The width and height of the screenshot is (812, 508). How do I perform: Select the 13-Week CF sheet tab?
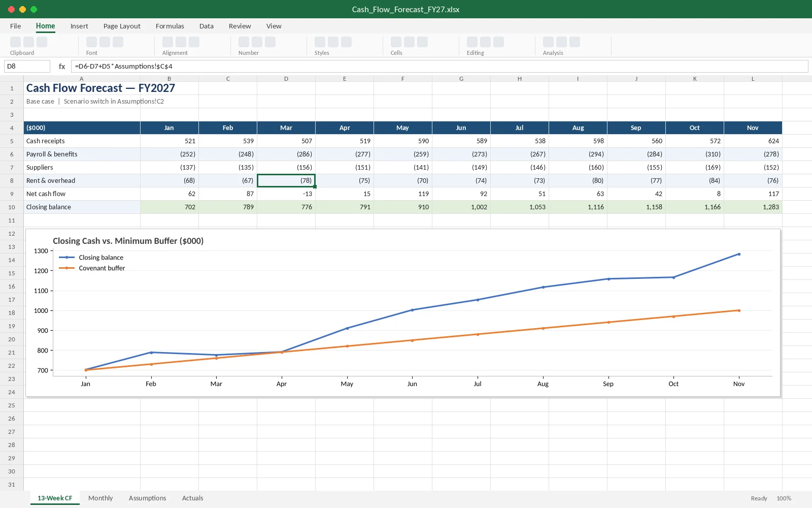pyautogui.click(x=55, y=498)
